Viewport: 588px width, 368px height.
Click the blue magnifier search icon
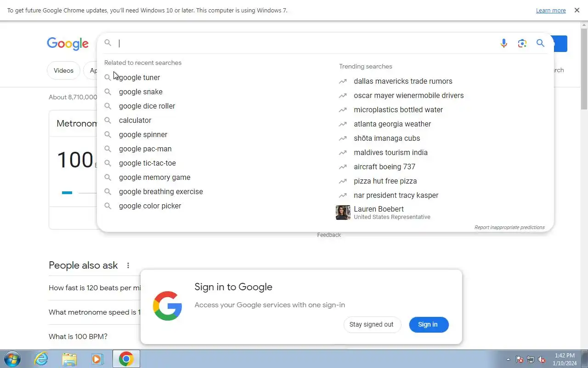click(540, 43)
